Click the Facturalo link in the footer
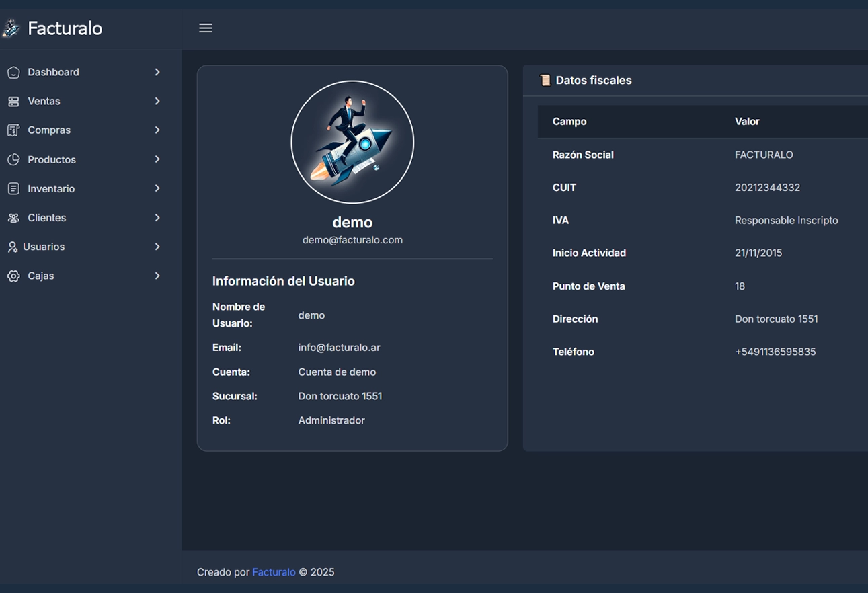 (x=274, y=571)
